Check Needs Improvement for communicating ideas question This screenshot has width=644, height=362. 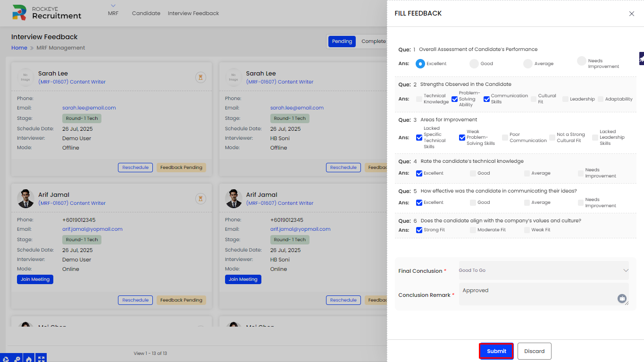581,202
